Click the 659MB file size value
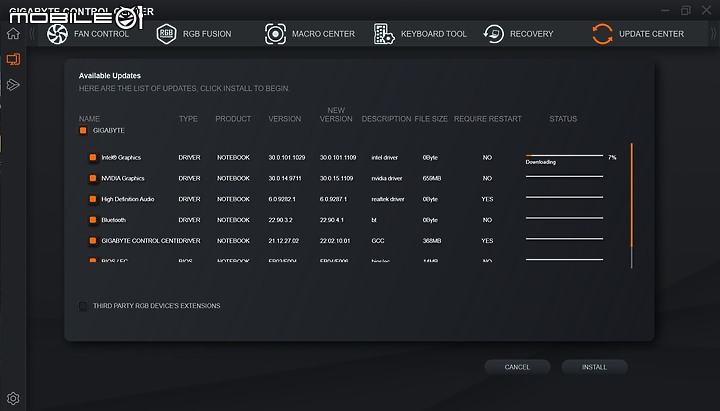The image size is (720, 411). (432, 178)
